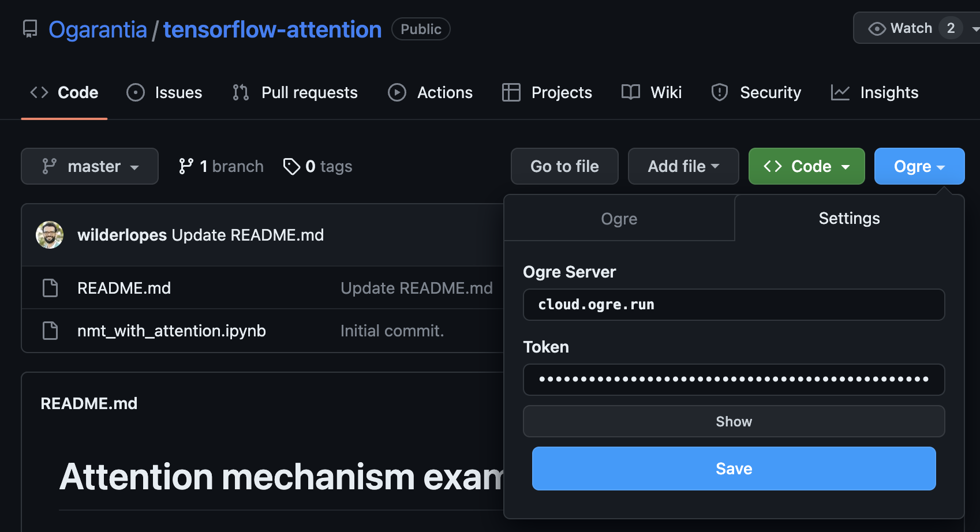The height and width of the screenshot is (532, 980).
Task: Click the file icon beside README.md
Action: 50,288
